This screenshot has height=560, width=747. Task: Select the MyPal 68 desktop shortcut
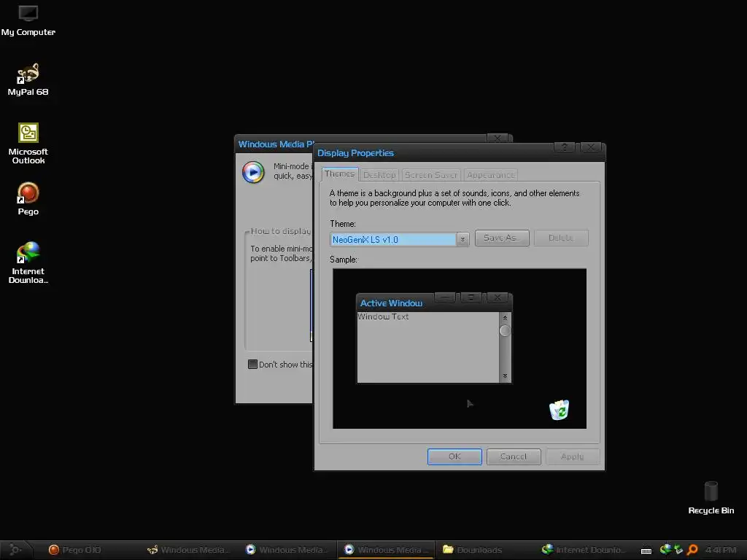pos(28,79)
